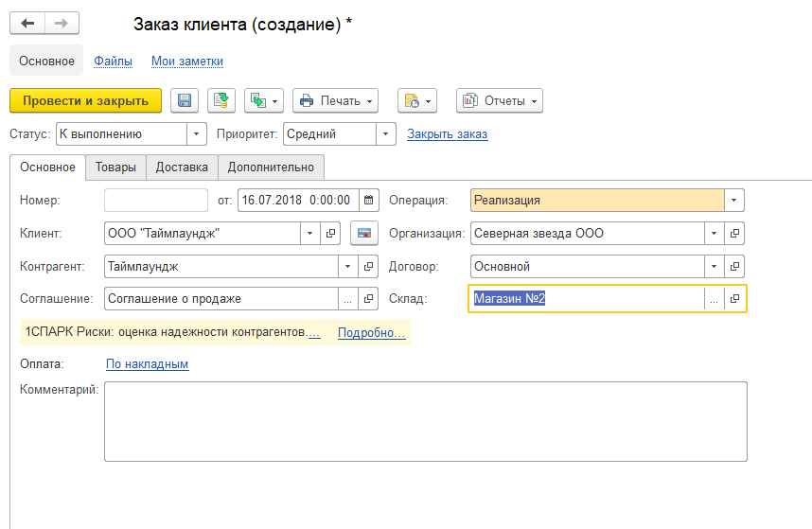This screenshot has height=529, width=812.
Task: Click the Склад field with Магазин №2
Action: click(x=586, y=299)
